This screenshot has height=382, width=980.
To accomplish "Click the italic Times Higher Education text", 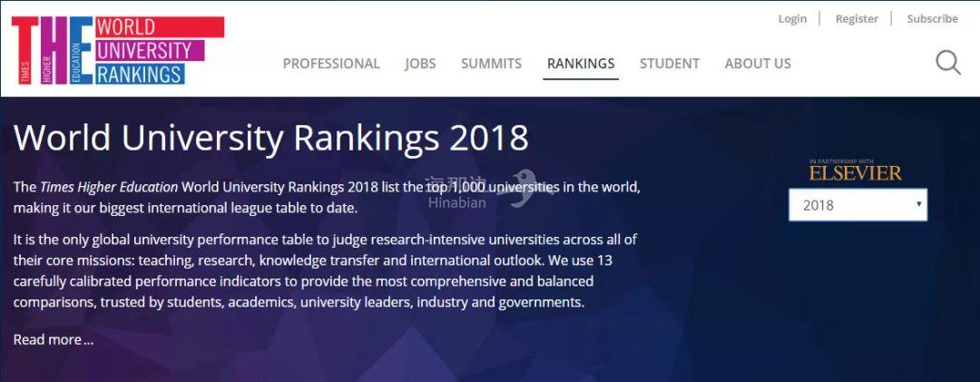I will pos(109,188).
